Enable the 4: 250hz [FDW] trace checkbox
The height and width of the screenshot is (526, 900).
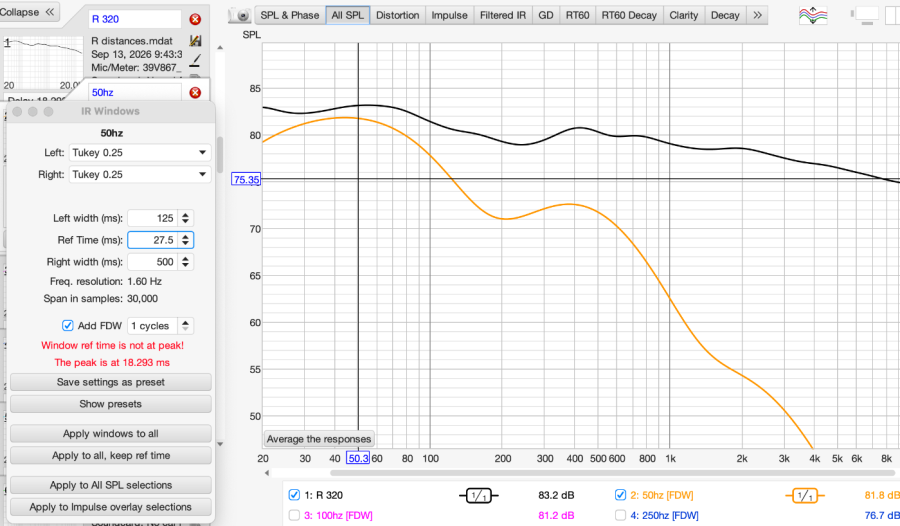(620, 515)
